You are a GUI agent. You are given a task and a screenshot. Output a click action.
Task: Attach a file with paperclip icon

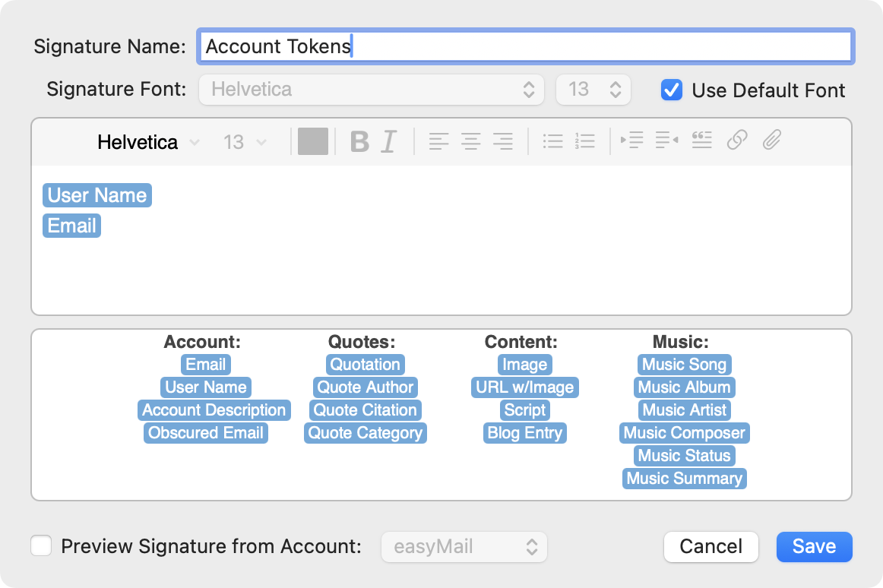(x=772, y=141)
